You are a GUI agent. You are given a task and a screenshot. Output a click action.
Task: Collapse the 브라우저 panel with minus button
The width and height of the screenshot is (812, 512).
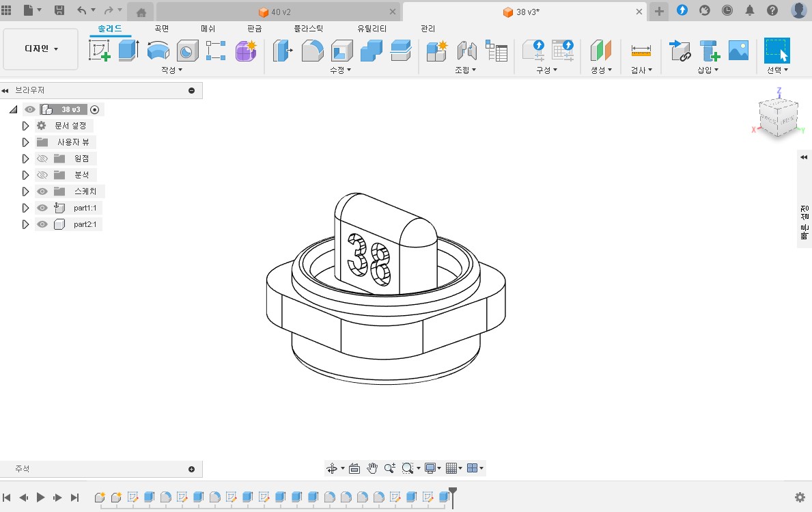(x=192, y=91)
